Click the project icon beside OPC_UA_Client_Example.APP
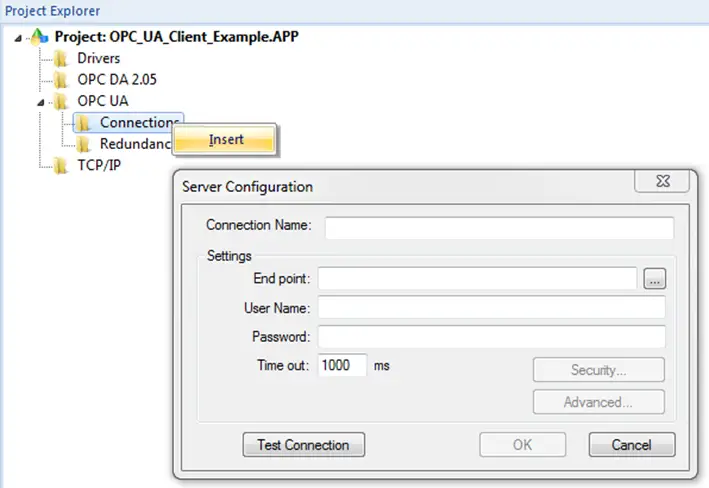709x488 pixels. click(39, 36)
